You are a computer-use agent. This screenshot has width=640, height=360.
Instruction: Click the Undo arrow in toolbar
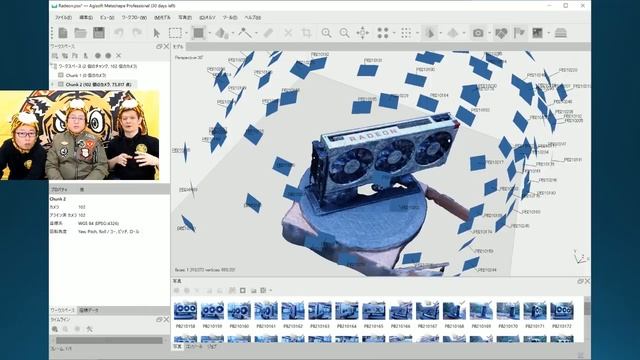119,33
